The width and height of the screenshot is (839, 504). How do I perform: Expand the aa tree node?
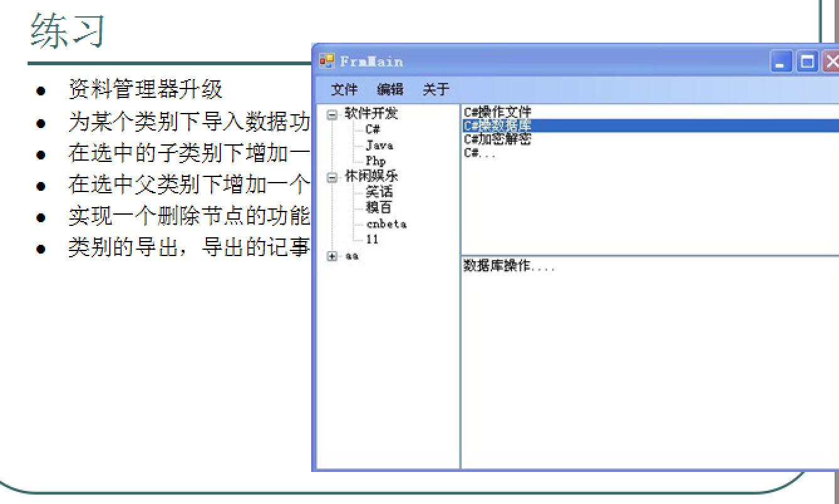pyautogui.click(x=332, y=256)
